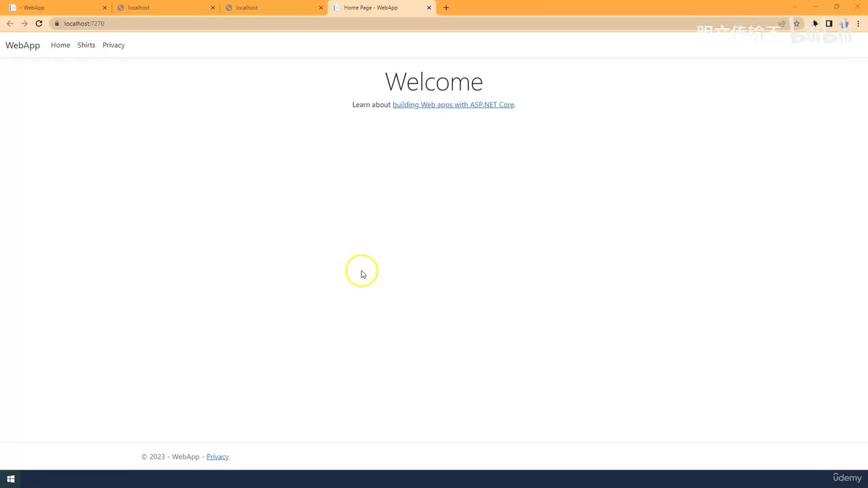Open a new browser tab
This screenshot has height=488, width=868.
[446, 7]
